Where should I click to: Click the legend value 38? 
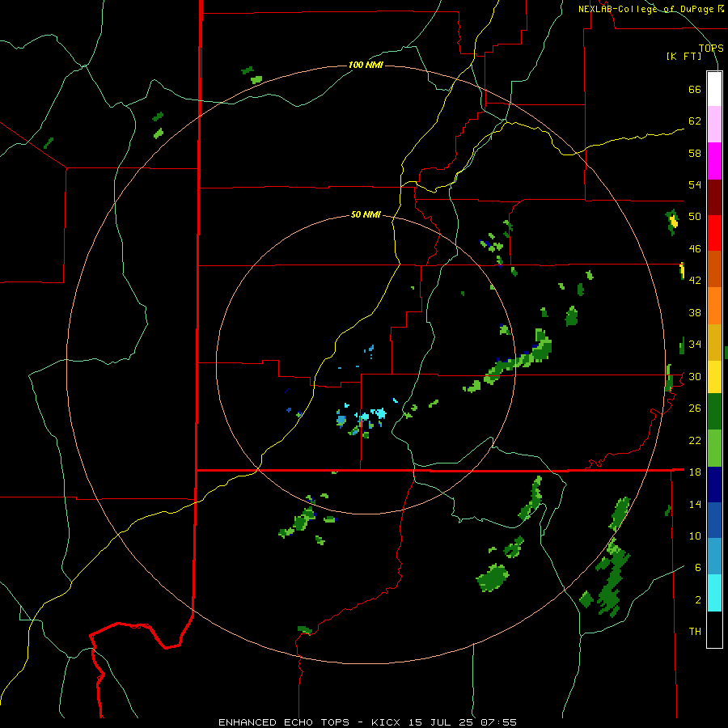[x=695, y=313]
